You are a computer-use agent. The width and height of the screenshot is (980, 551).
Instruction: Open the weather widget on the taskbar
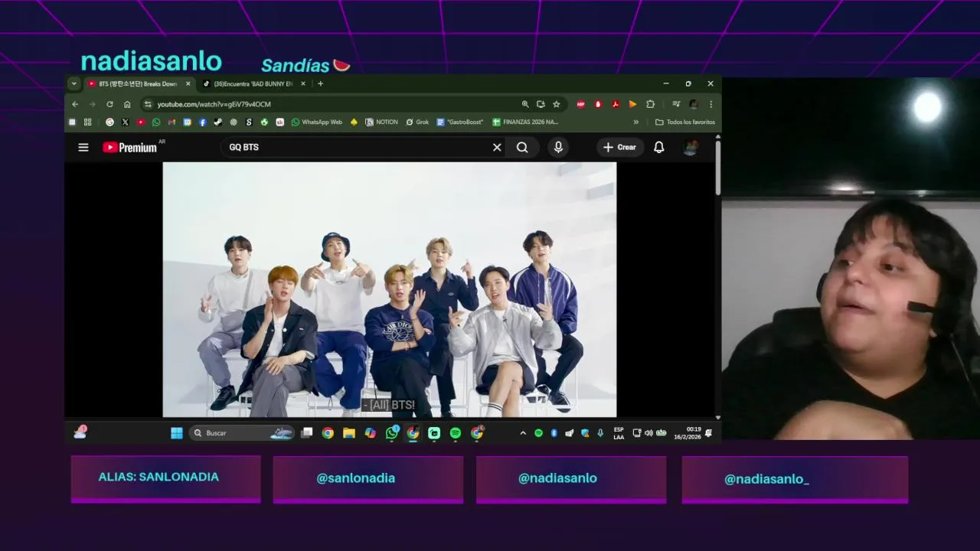(x=80, y=432)
